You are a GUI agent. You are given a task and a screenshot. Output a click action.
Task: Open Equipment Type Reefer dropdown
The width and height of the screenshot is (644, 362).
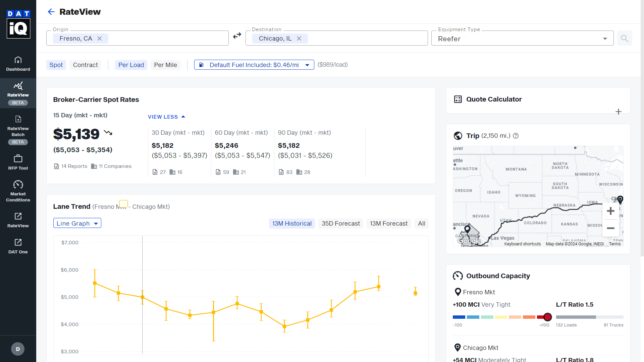coord(522,39)
